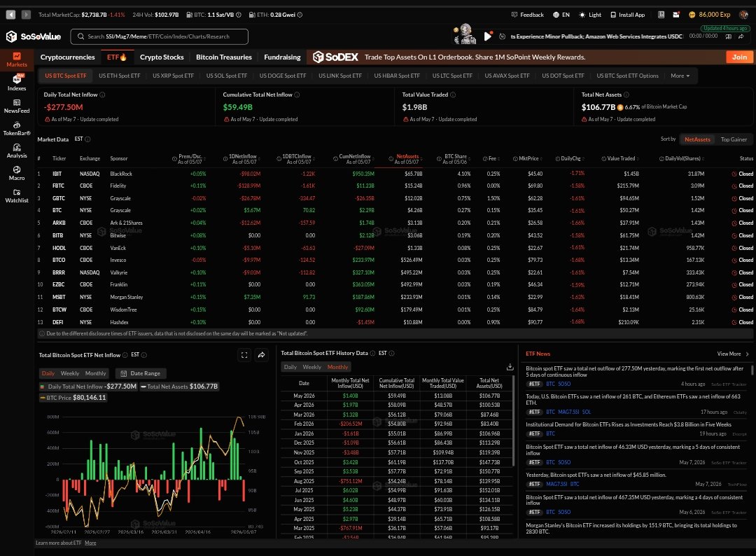The width and height of the screenshot is (756, 556).
Task: Show info for Cumulative Total Net Inflow
Action: [x=297, y=95]
